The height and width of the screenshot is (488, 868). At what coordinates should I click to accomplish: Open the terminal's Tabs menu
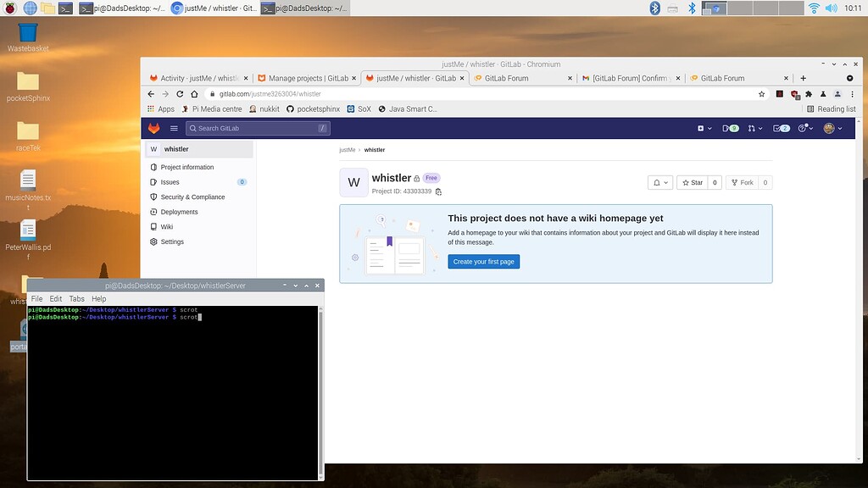tap(76, 298)
